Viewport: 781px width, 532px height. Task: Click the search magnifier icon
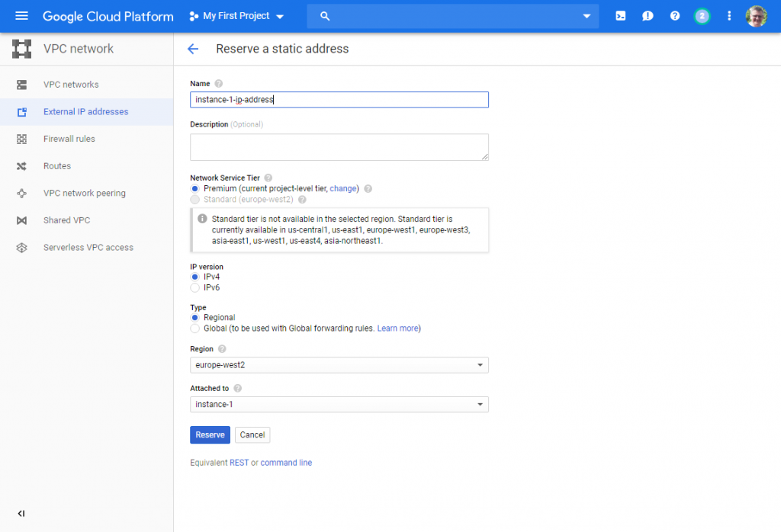325,17
